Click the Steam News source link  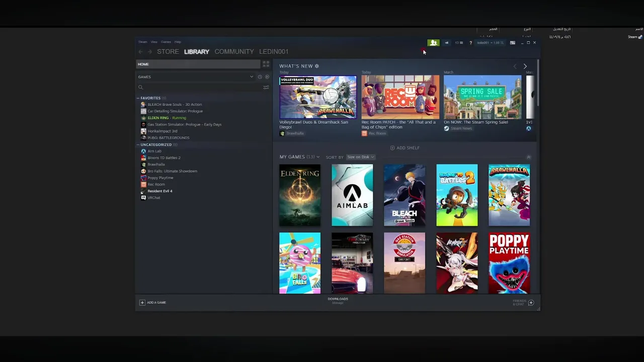point(461,129)
